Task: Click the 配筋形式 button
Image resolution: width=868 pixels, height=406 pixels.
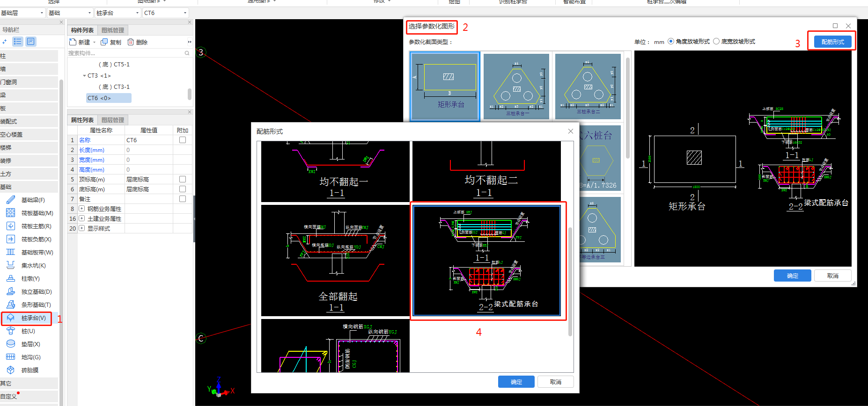Action: [x=832, y=42]
